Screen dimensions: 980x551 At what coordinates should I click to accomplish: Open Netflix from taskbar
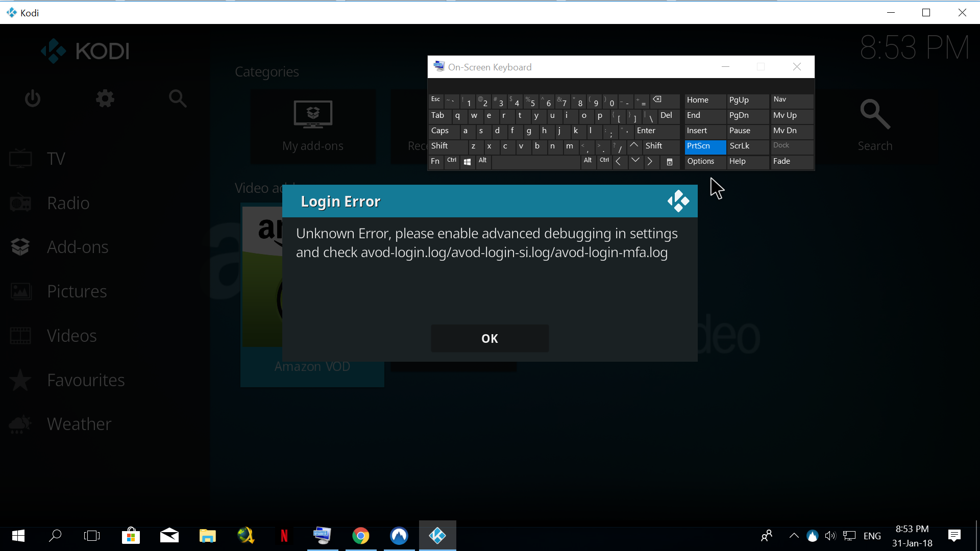(284, 536)
